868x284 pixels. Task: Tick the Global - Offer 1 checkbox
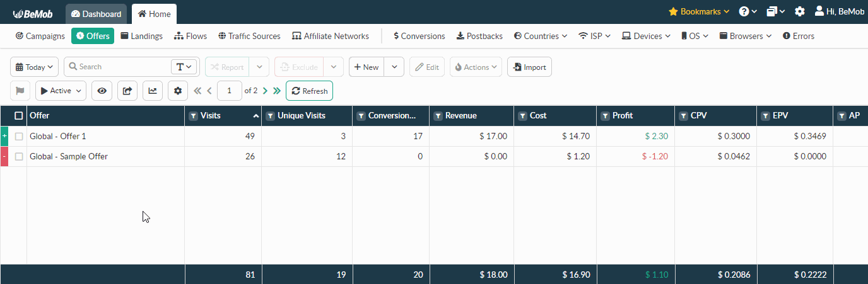(19, 136)
